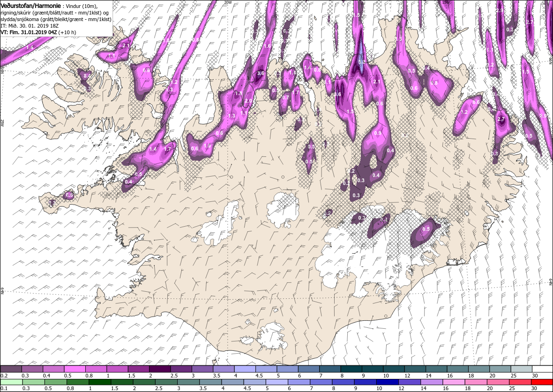Click the '2.0' precipitation value on the map
The image size is (553, 392).
pos(249,101)
